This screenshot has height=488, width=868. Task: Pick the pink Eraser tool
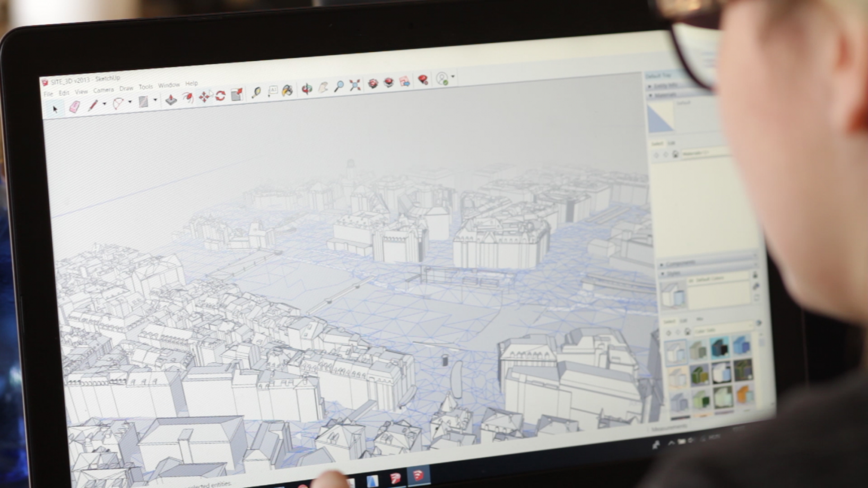click(74, 107)
